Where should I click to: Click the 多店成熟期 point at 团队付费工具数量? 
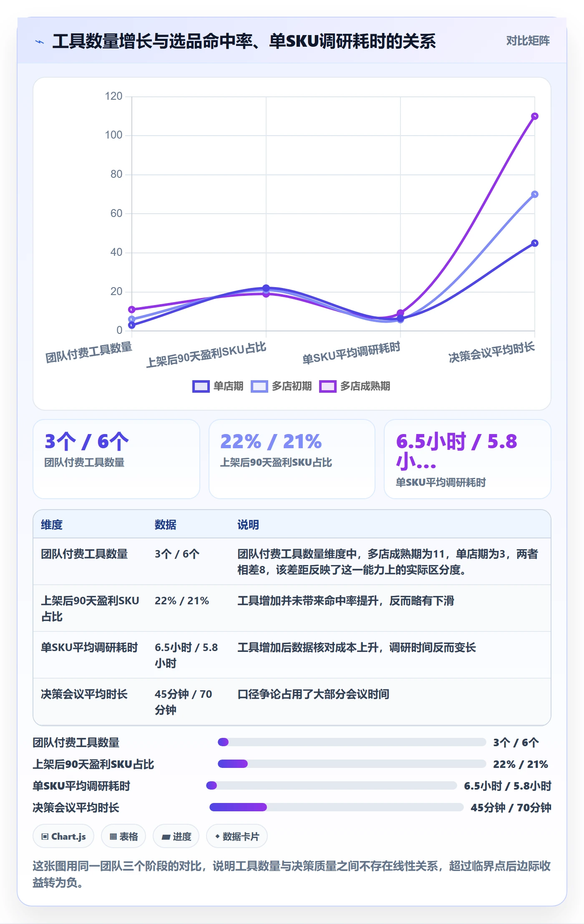pyautogui.click(x=132, y=310)
